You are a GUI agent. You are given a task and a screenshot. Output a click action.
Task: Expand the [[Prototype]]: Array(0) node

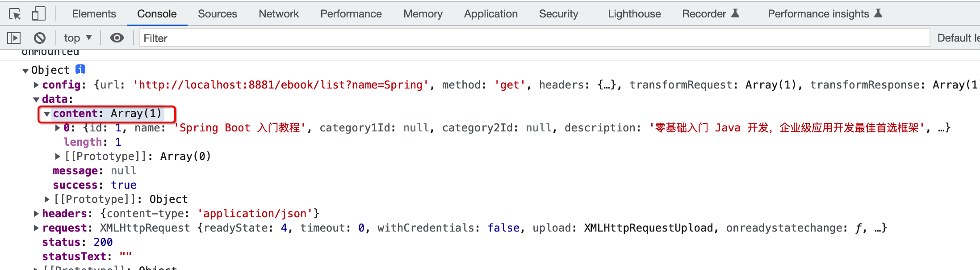(58, 156)
